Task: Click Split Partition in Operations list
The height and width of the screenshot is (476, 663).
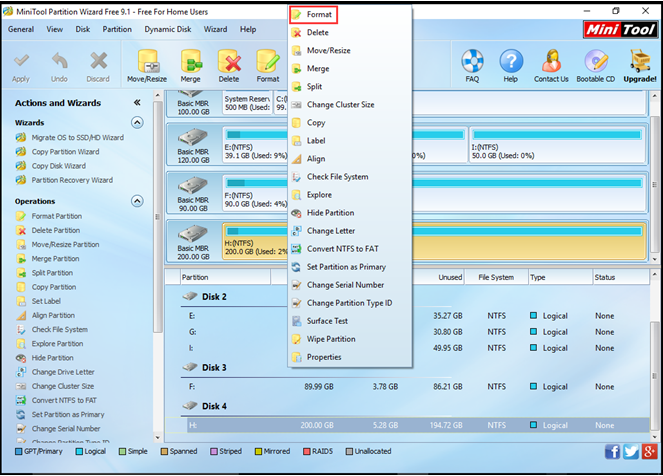Action: (44, 273)
